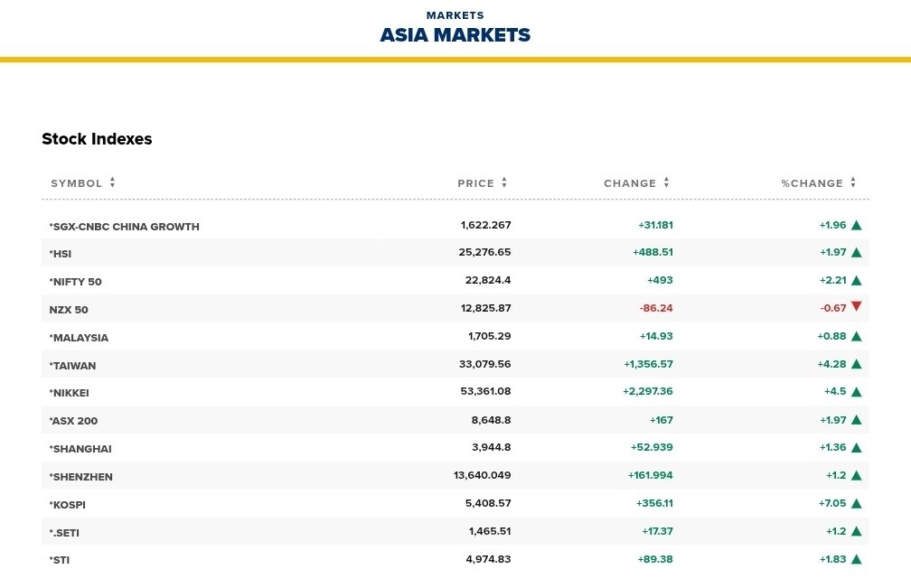Screen dimensions: 911x588
Task: Click the sort arrows beside SYMBOL header
Action: pos(112,182)
